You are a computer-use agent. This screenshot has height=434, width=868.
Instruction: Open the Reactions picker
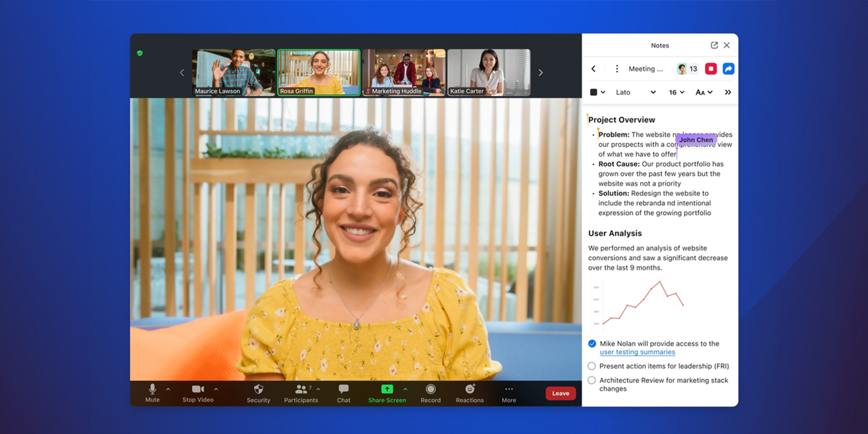469,393
